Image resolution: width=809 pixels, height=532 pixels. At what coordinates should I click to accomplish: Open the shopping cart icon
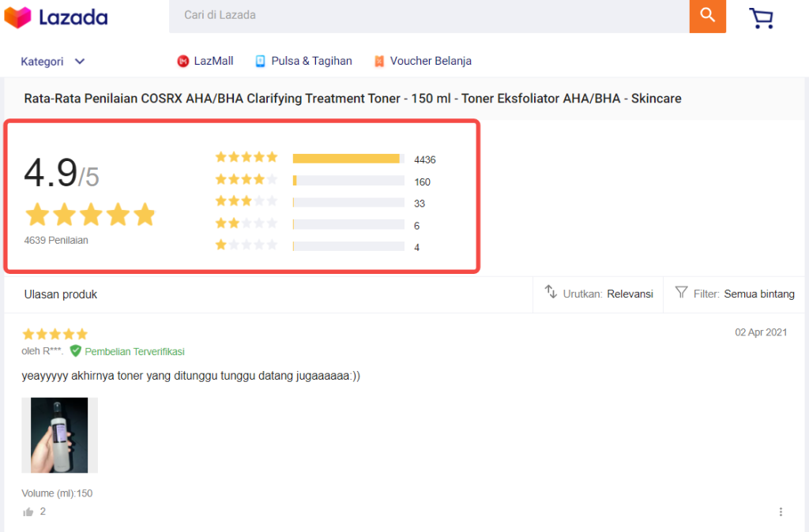tap(761, 18)
